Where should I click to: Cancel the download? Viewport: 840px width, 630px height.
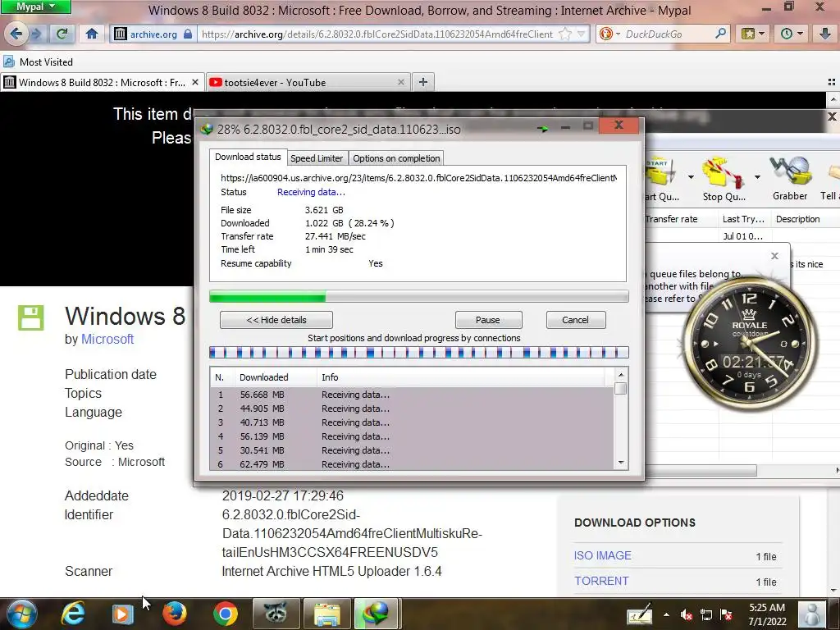pos(576,320)
